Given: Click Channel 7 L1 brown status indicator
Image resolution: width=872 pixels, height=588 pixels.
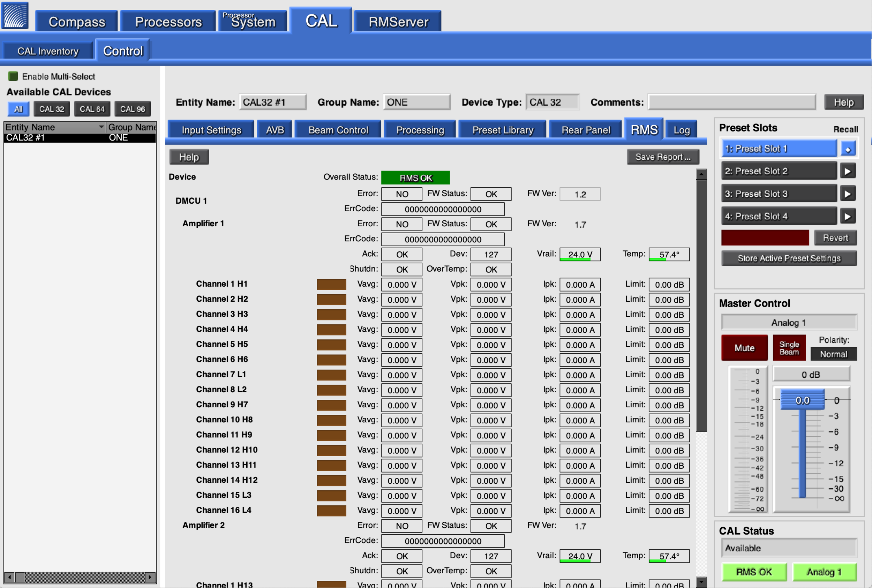Looking at the screenshot, I should [x=331, y=375].
